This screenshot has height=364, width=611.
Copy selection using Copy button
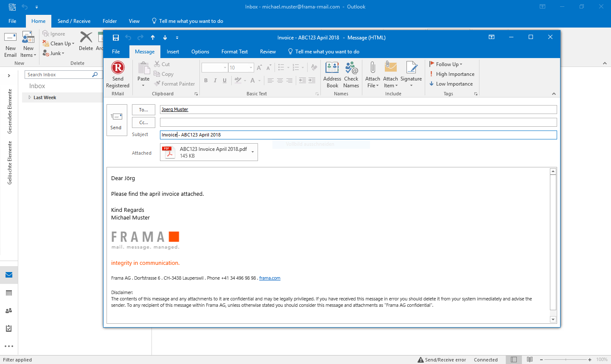coord(164,74)
